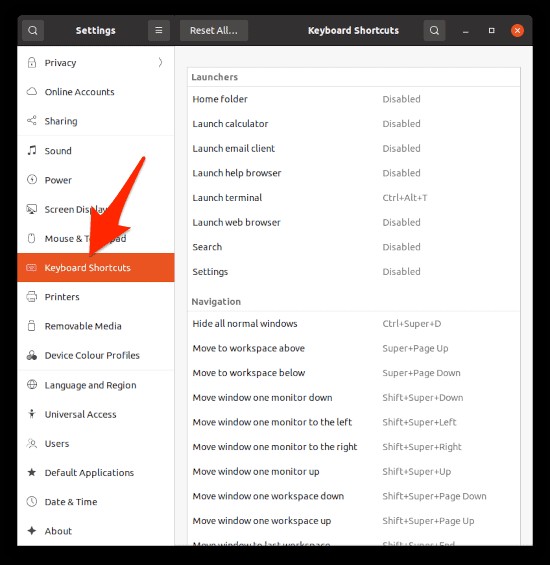Click the search icon in the Keyboard Shortcuts header

point(434,30)
